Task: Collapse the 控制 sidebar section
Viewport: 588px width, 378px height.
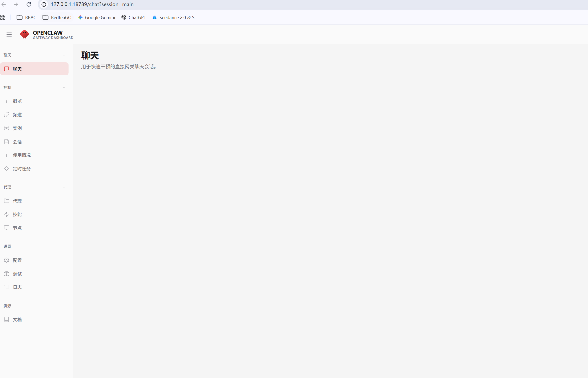Action: click(x=64, y=88)
